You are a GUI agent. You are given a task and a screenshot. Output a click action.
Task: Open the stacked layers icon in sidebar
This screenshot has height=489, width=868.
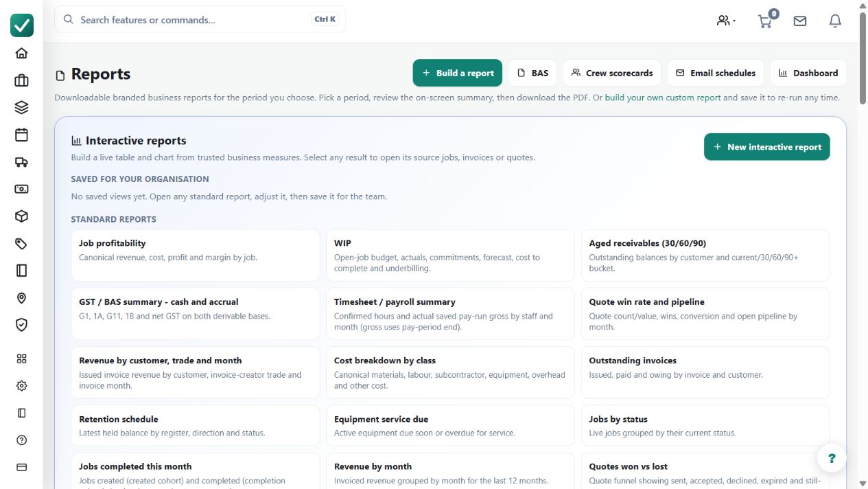coord(21,108)
